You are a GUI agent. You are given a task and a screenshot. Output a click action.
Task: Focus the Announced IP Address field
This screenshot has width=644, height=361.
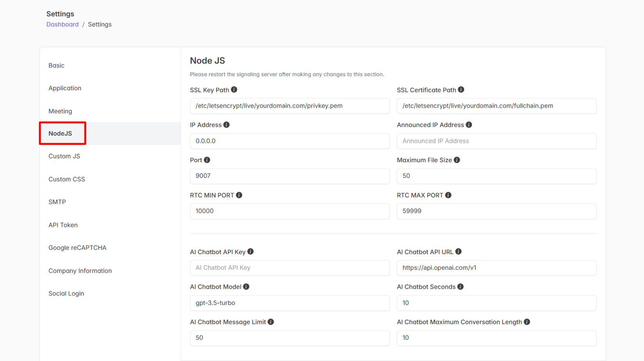coord(496,141)
